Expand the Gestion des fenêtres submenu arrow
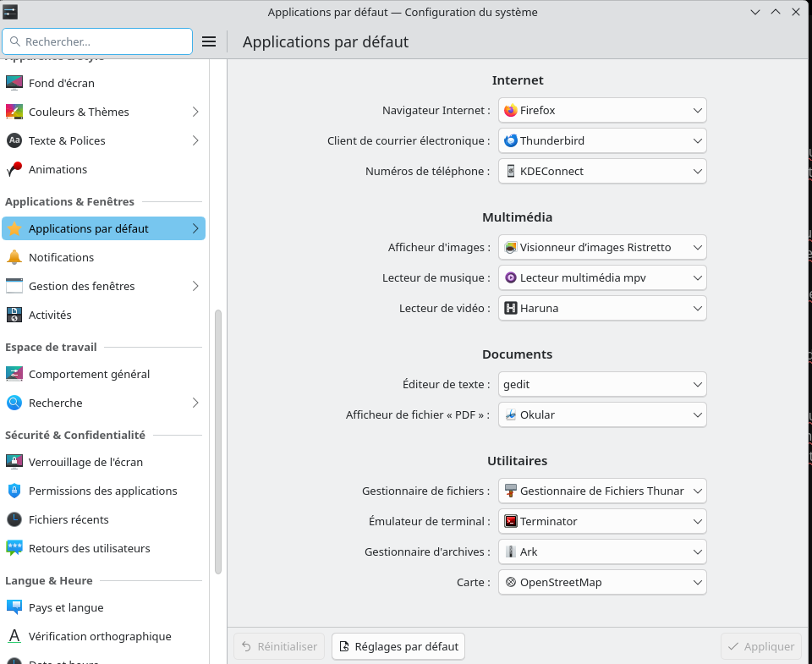 coord(195,286)
